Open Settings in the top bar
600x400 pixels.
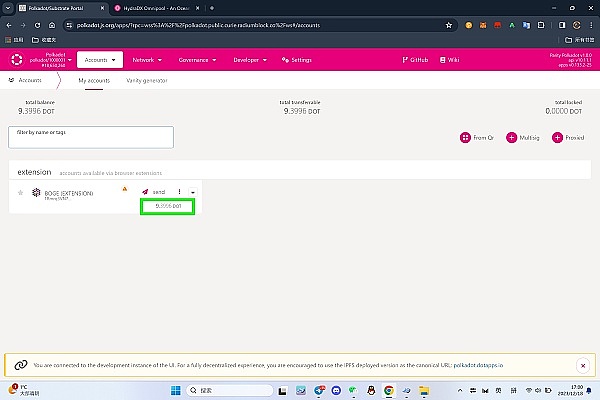coord(297,60)
